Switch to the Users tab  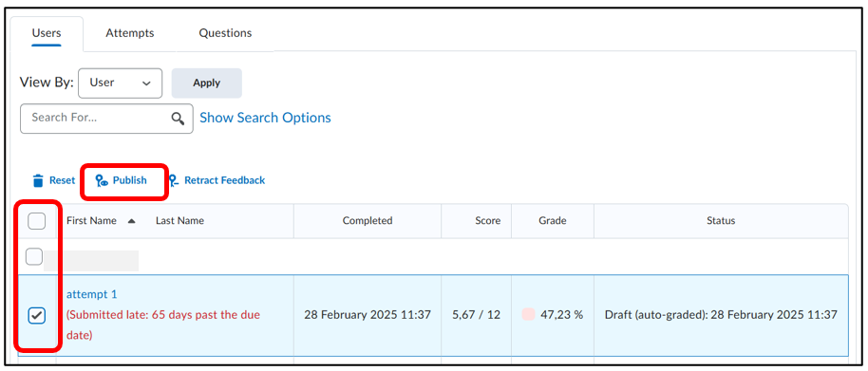[47, 33]
